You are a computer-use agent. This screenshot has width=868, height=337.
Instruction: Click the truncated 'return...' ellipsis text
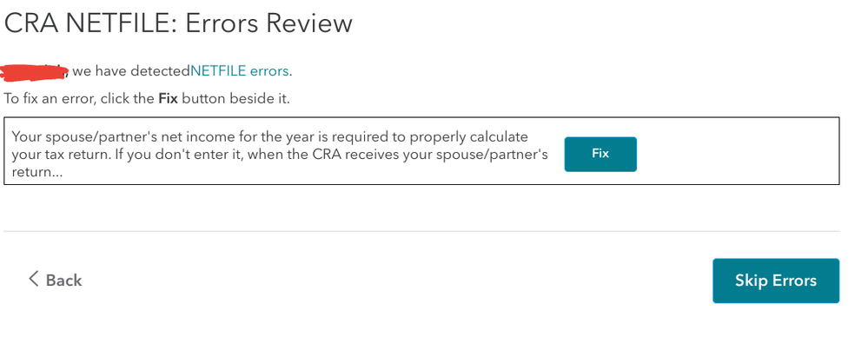pos(37,172)
